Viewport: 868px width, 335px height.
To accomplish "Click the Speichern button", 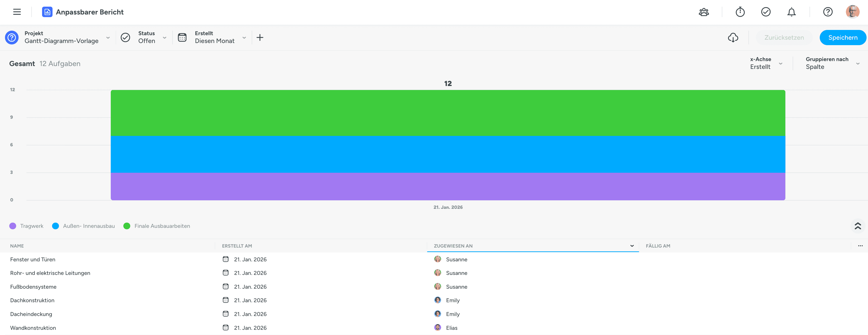I will coord(842,37).
